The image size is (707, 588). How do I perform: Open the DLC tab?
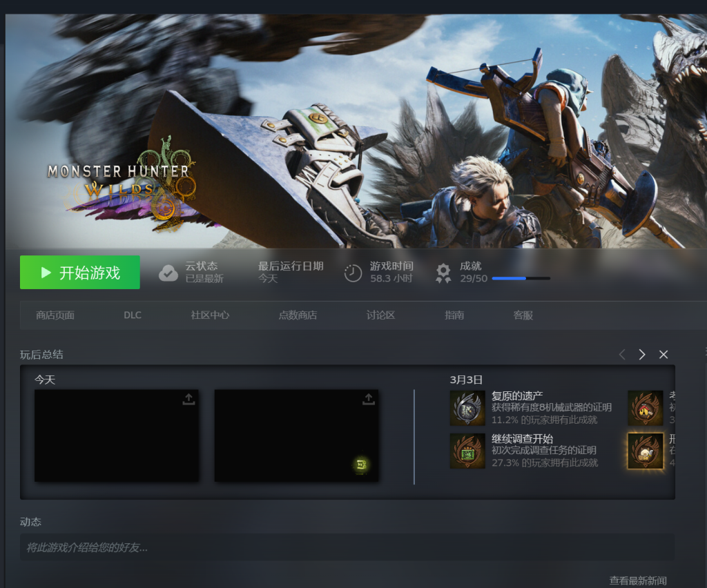(x=133, y=315)
